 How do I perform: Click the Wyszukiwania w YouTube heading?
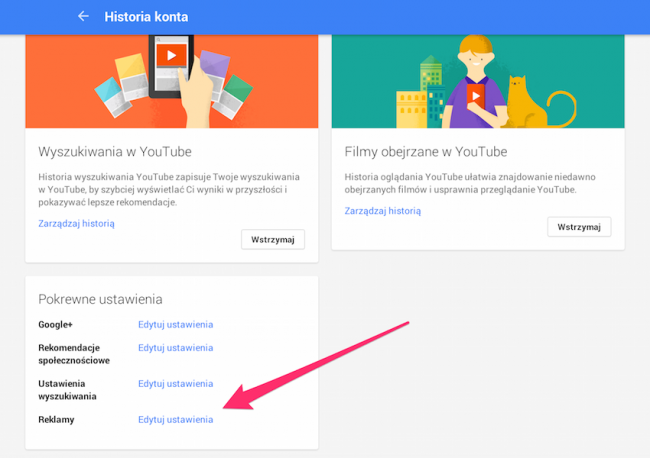coord(115,152)
